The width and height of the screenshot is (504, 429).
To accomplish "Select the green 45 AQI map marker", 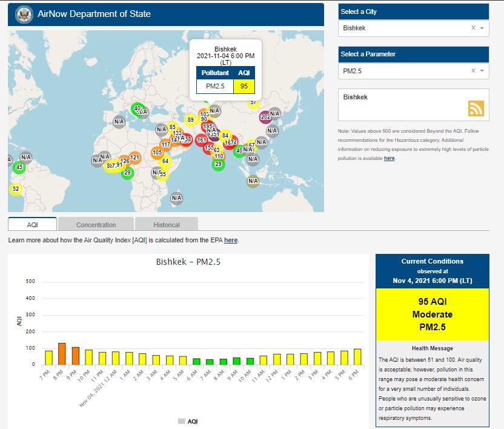I will click(19, 167).
